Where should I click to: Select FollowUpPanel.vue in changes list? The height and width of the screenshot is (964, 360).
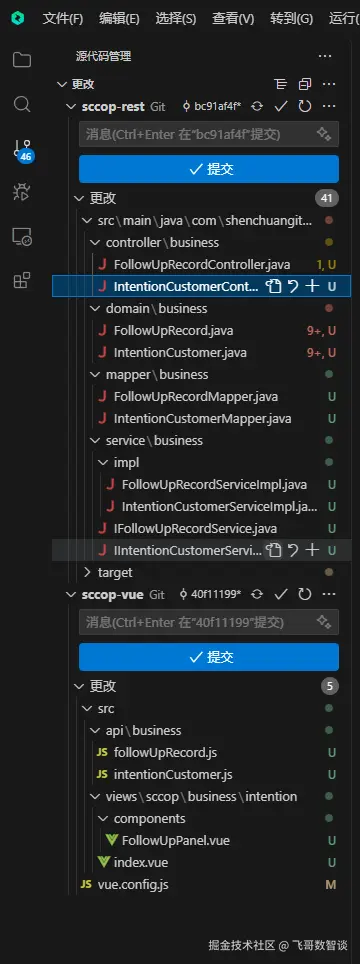point(176,840)
